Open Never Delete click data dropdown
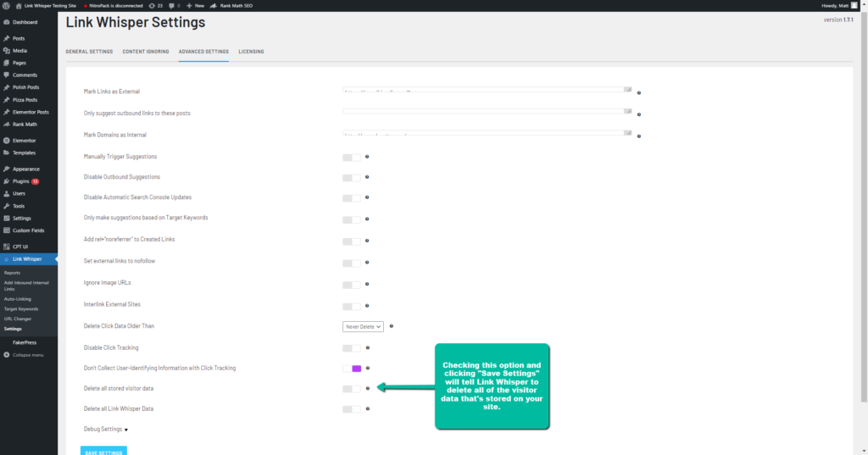This screenshot has width=868, height=455. point(363,326)
